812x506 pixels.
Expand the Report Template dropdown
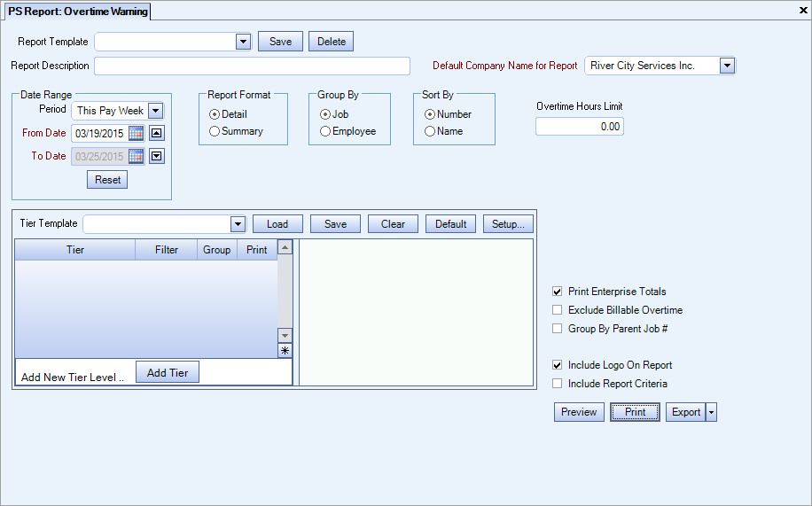click(243, 42)
